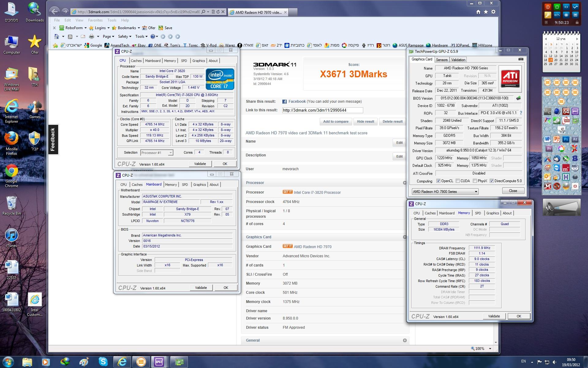This screenshot has height=368, width=588.
Task: Click the browser Back arrow button
Action: click(x=54, y=12)
